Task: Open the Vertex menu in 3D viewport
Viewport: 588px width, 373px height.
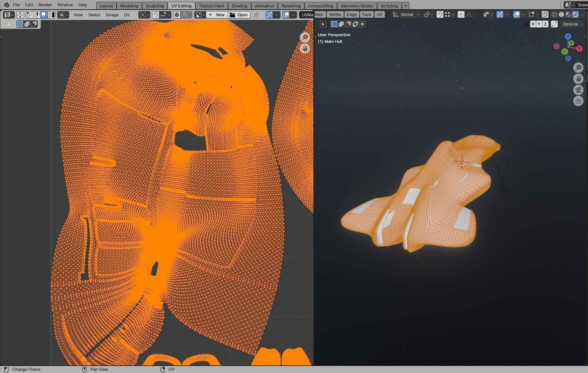Action: (x=335, y=14)
